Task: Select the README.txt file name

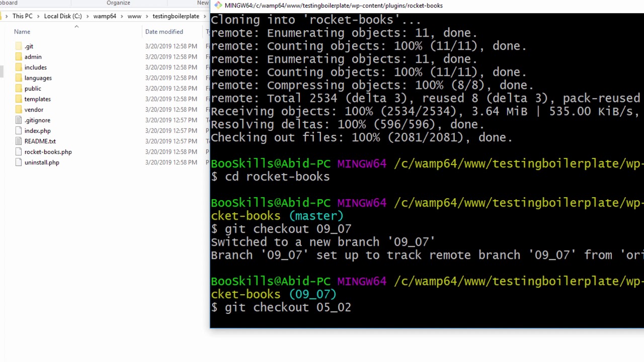Action: click(x=40, y=141)
